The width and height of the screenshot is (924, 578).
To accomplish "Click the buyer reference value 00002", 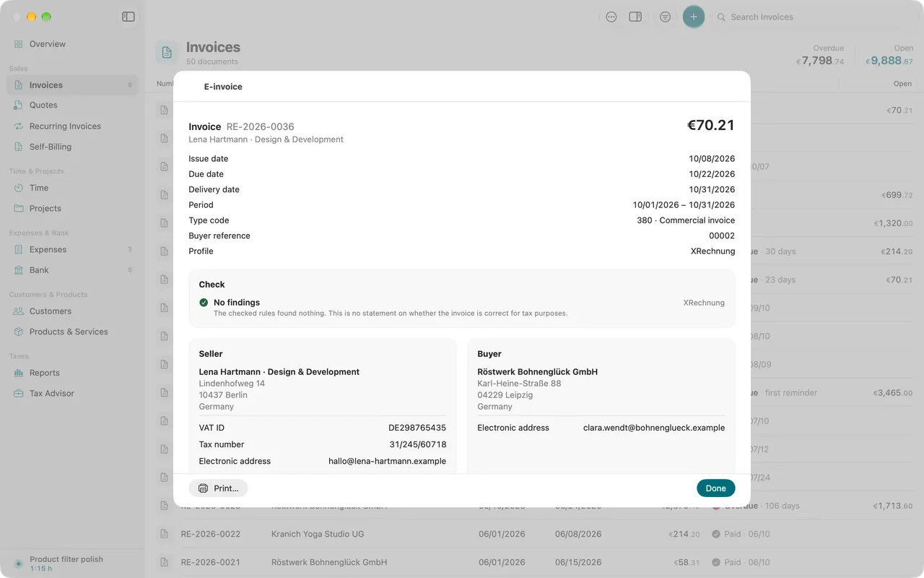I will click(722, 236).
